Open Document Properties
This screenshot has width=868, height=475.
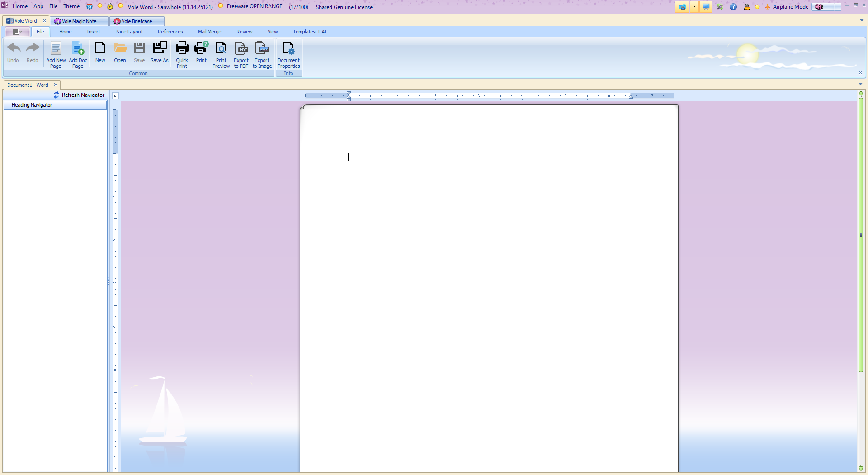click(288, 48)
